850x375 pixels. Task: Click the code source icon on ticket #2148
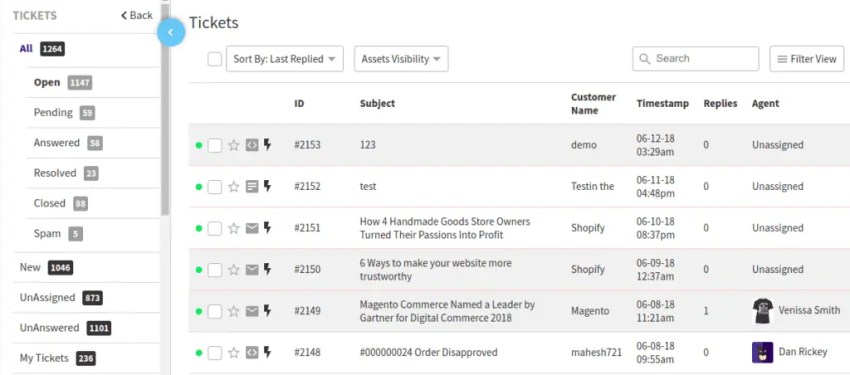click(x=252, y=353)
